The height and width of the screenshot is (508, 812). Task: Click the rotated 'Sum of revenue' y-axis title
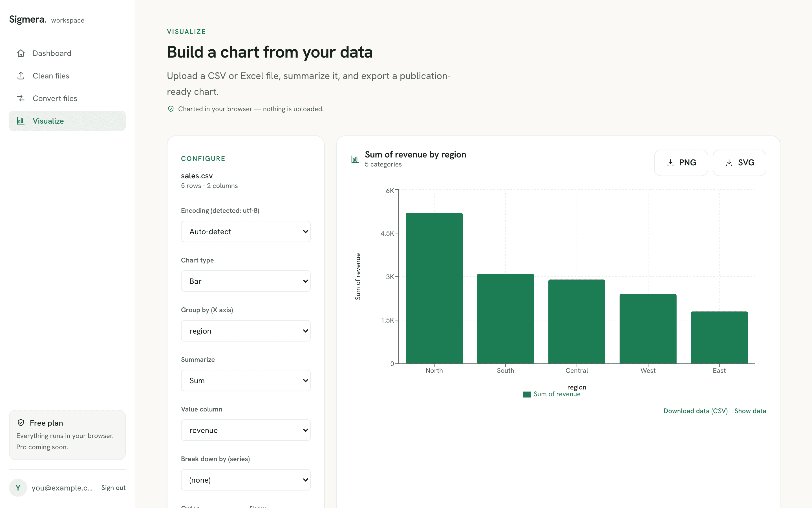(x=358, y=277)
